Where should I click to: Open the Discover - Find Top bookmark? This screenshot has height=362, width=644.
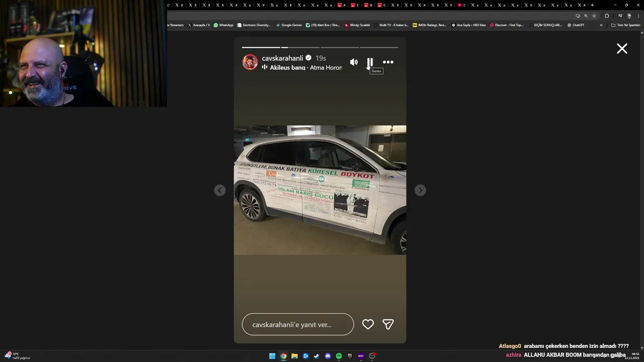[507, 25]
